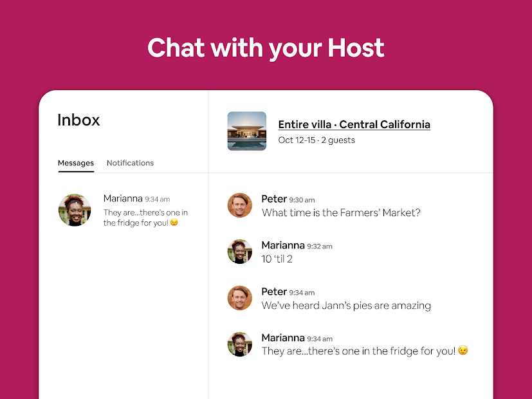Image resolution: width=532 pixels, height=399 pixels.
Task: Click Peter's avatar beside the Farmers' Market message
Action: tap(240, 205)
